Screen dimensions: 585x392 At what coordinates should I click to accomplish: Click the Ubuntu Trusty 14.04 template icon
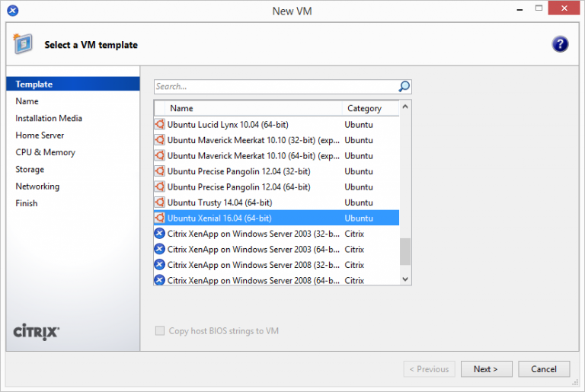(160, 202)
